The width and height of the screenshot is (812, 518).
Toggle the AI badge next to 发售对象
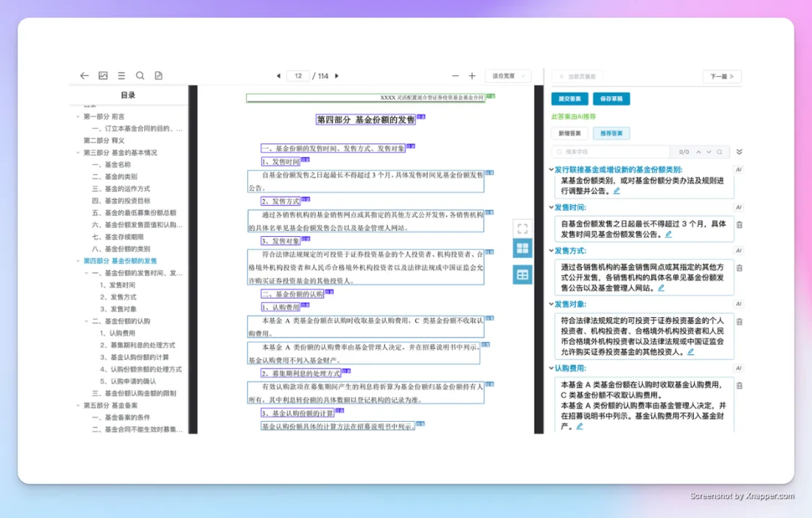[x=738, y=304]
